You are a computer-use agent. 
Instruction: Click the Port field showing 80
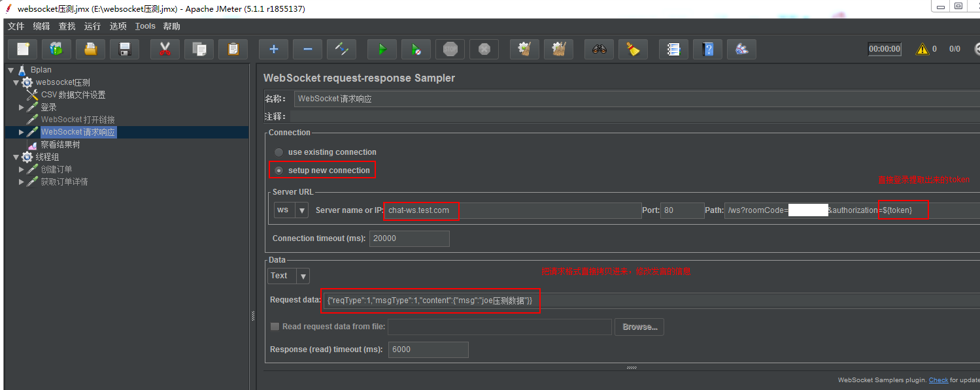[682, 210]
